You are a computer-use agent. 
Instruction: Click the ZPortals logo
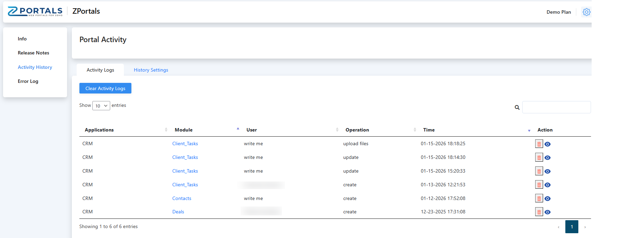click(x=35, y=11)
